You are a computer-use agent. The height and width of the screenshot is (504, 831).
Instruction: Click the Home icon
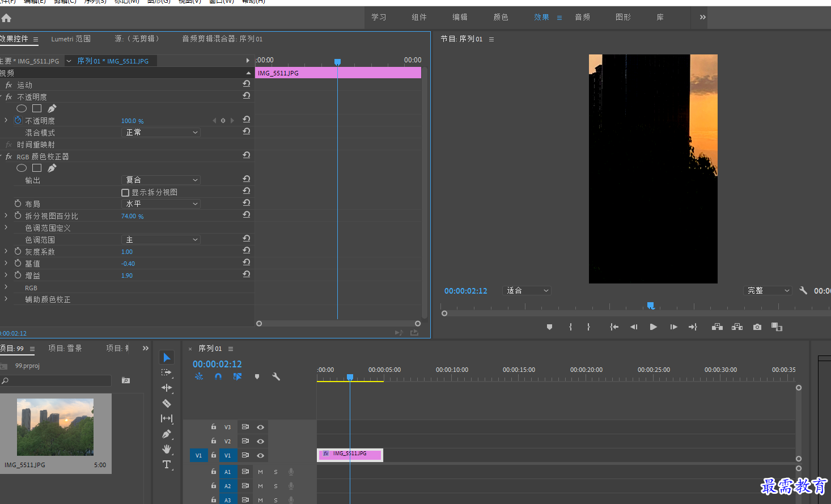7,18
